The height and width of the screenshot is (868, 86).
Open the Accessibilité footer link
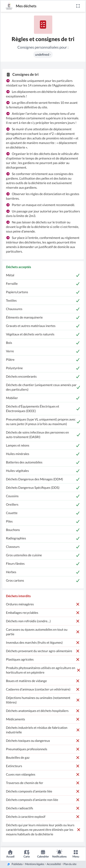54,864
